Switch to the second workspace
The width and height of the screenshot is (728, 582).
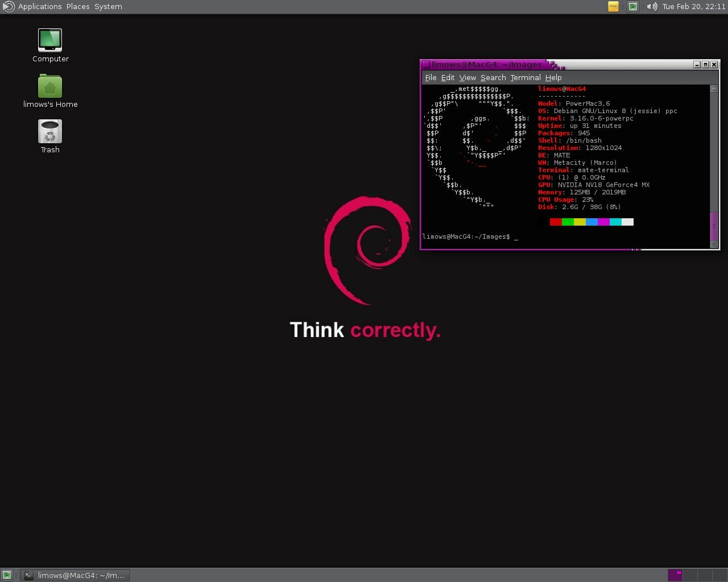pos(690,575)
